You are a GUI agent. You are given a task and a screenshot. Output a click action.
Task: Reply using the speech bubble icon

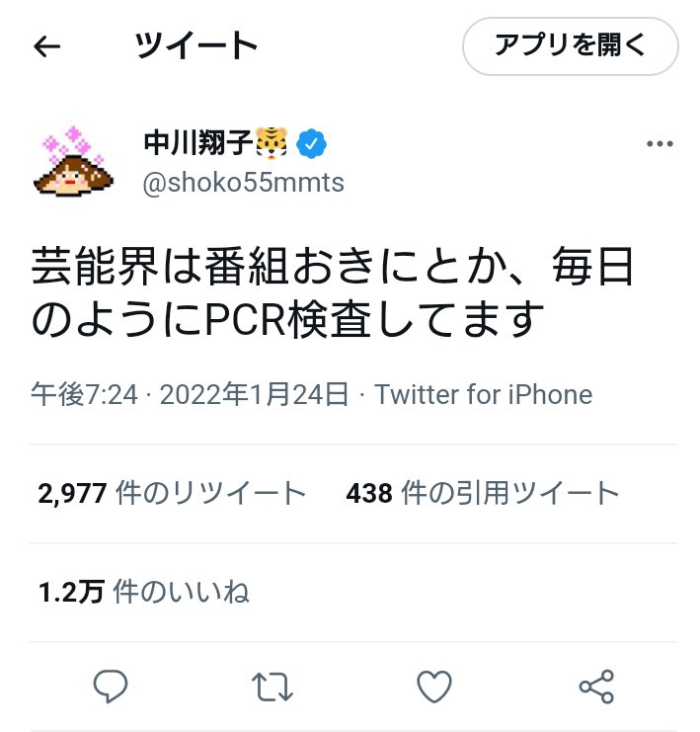[111, 687]
